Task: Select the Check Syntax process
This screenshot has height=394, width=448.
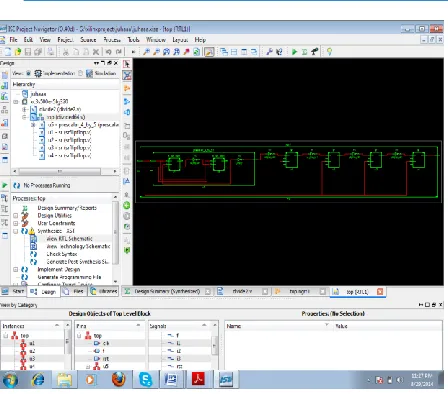Action: [x=62, y=254]
